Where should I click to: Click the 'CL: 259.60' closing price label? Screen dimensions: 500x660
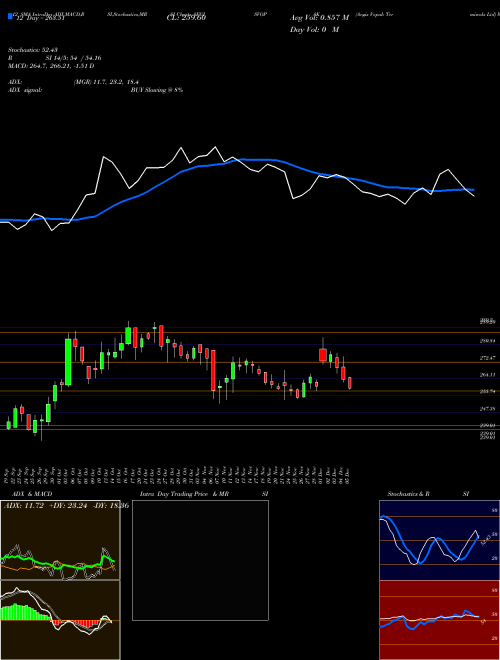click(186, 18)
